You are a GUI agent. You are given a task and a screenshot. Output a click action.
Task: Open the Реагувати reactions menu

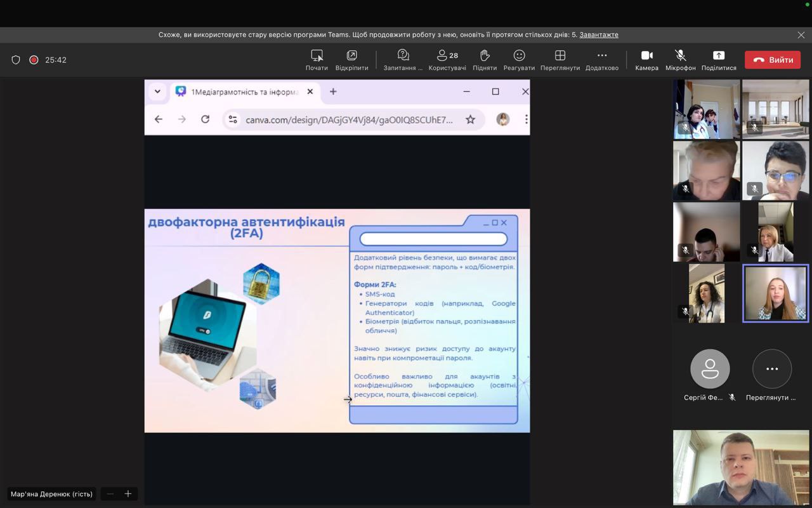(x=519, y=60)
